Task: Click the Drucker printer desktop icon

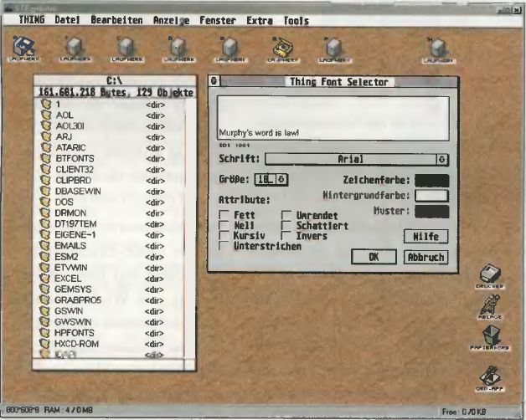Action: click(493, 275)
